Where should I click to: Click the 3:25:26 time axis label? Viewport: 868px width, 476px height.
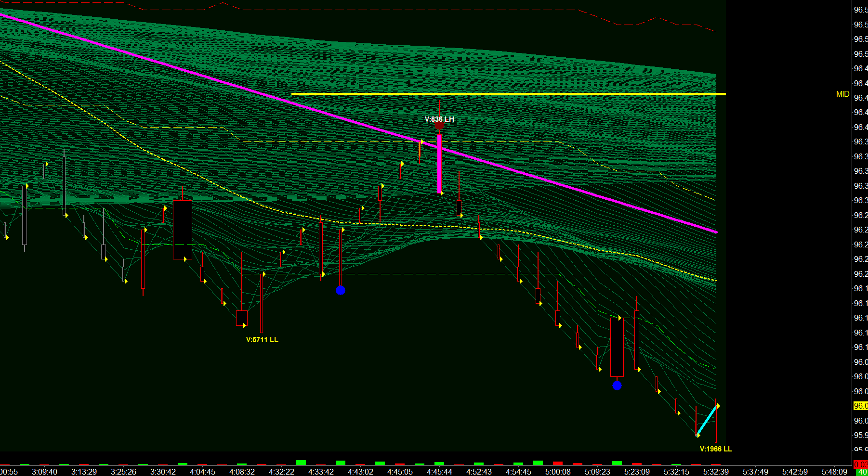coord(123,472)
